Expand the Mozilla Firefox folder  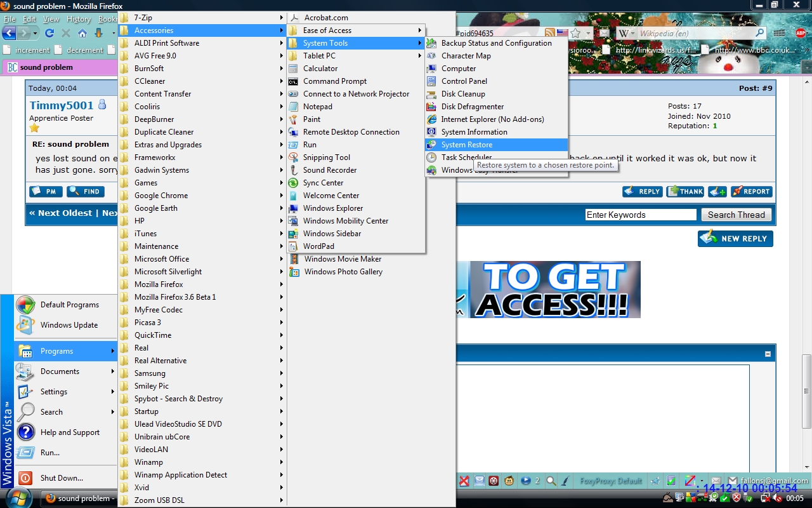tap(202, 284)
